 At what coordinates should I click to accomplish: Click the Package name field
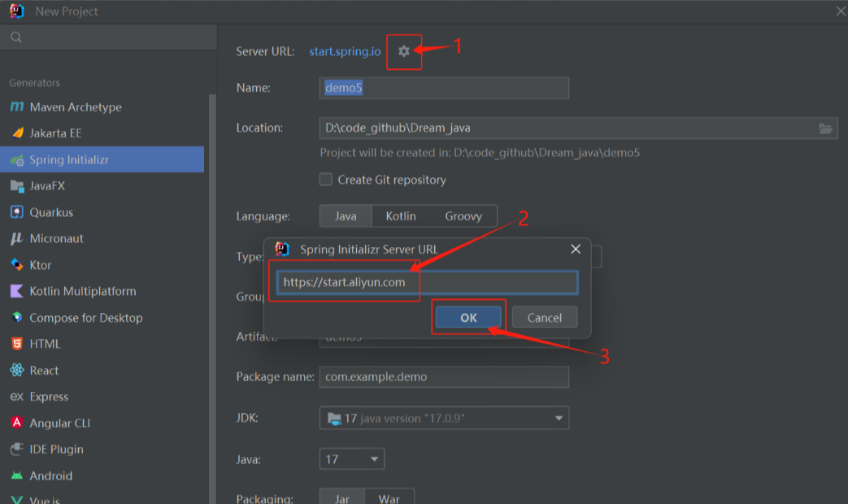coord(444,377)
